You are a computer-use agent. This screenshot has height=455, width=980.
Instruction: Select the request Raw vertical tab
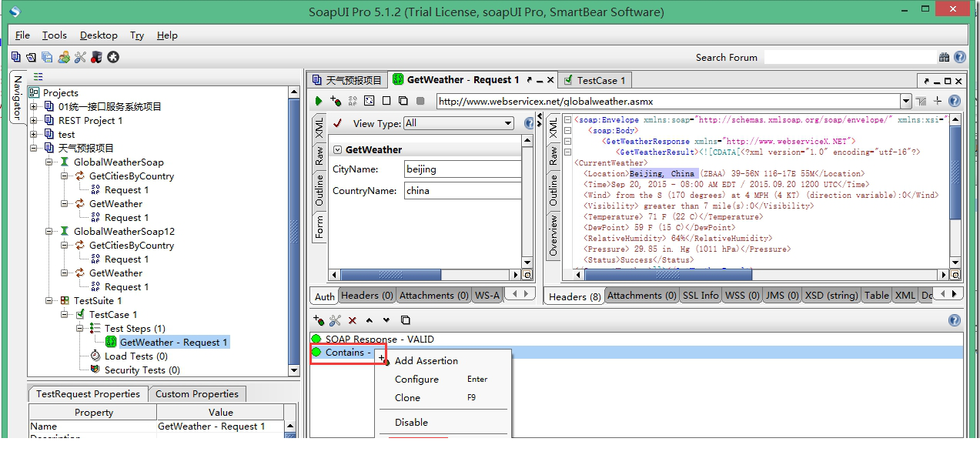tap(319, 156)
